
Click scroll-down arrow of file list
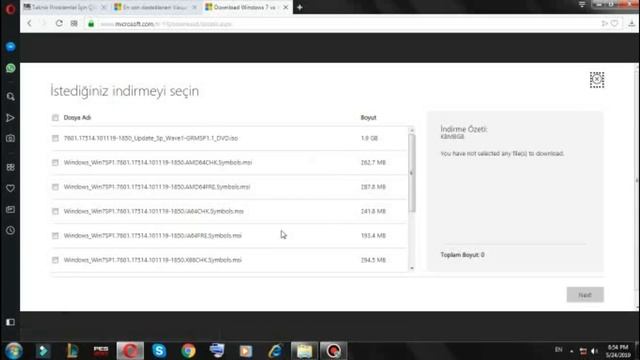point(411,268)
